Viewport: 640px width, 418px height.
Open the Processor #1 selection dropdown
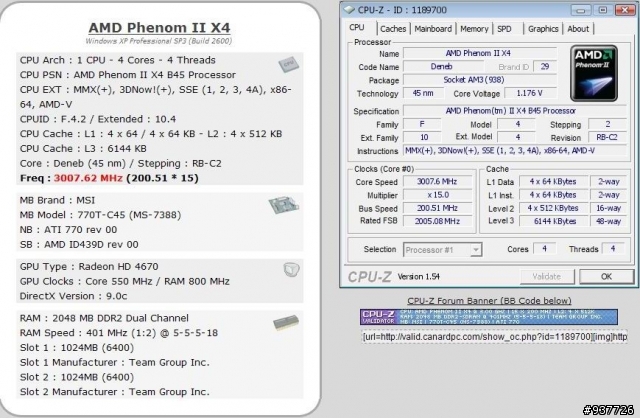[x=442, y=250]
